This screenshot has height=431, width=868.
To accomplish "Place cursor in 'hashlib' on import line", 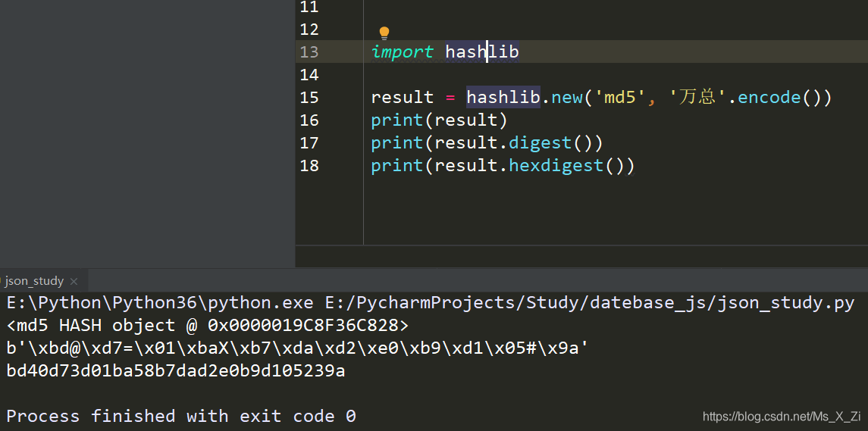I will pos(482,52).
